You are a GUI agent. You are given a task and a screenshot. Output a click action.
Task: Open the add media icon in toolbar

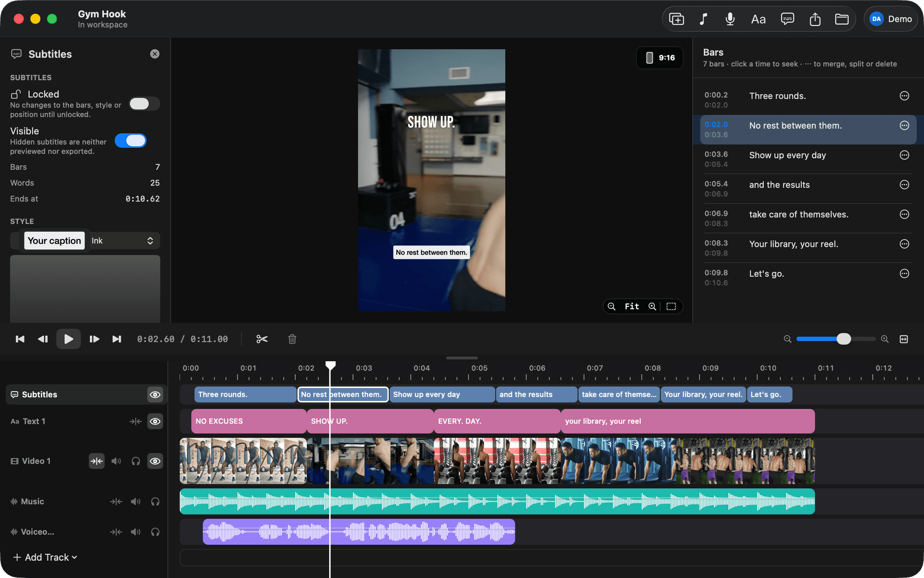(x=676, y=19)
